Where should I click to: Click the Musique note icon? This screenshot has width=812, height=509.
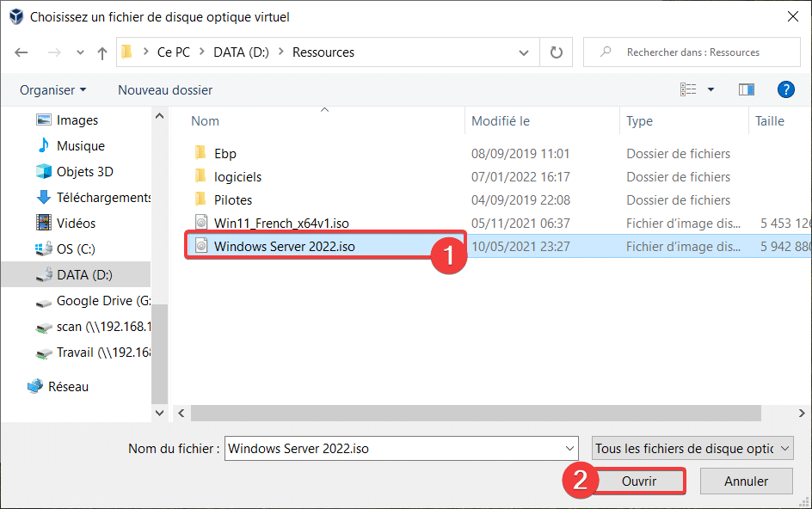click(44, 145)
